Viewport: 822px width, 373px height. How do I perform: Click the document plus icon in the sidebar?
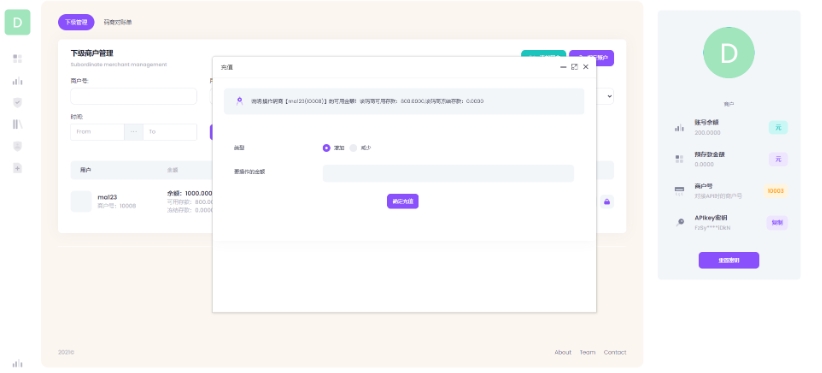[x=17, y=168]
